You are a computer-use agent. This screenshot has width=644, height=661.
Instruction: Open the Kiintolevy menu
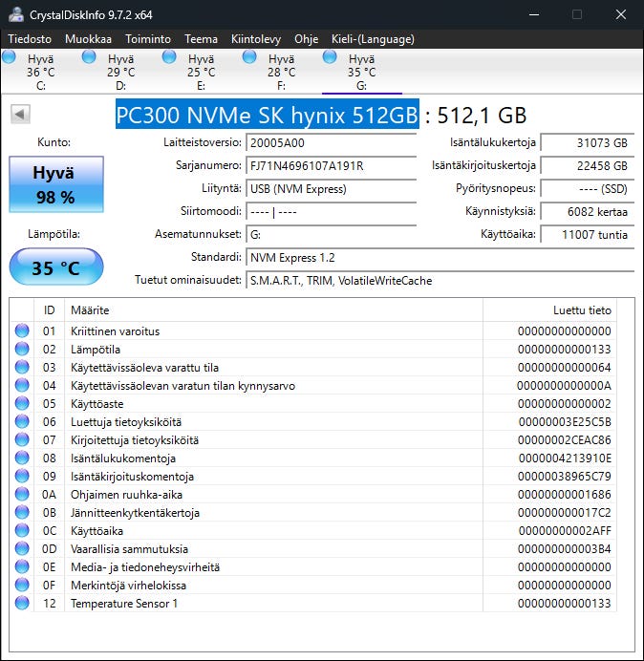(x=255, y=39)
